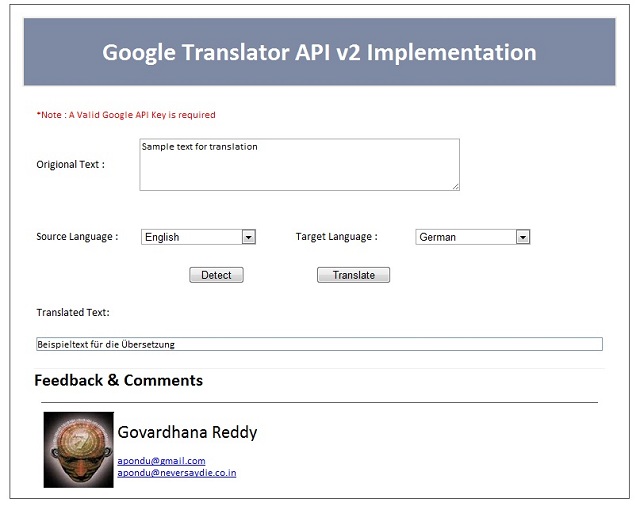The image size is (640, 506).
Task: Click the 'Origional Text :' label
Action: [x=71, y=164]
